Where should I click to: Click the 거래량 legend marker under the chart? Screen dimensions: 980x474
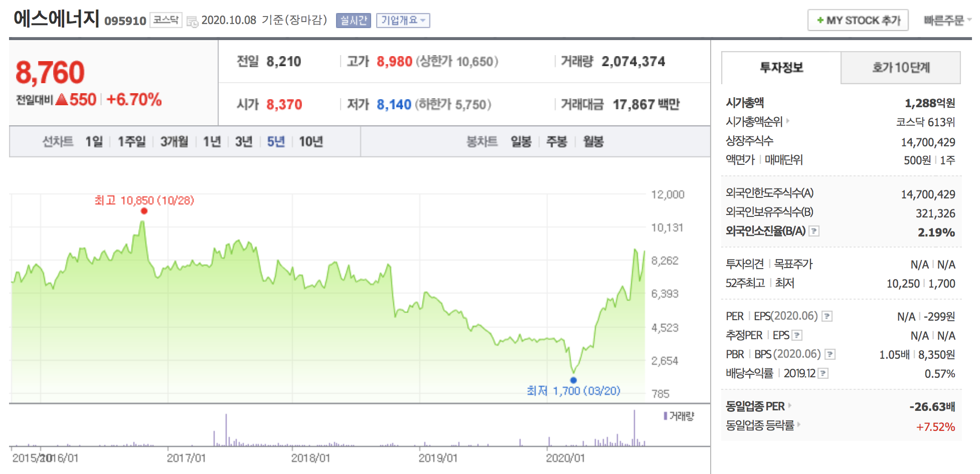[665, 416]
